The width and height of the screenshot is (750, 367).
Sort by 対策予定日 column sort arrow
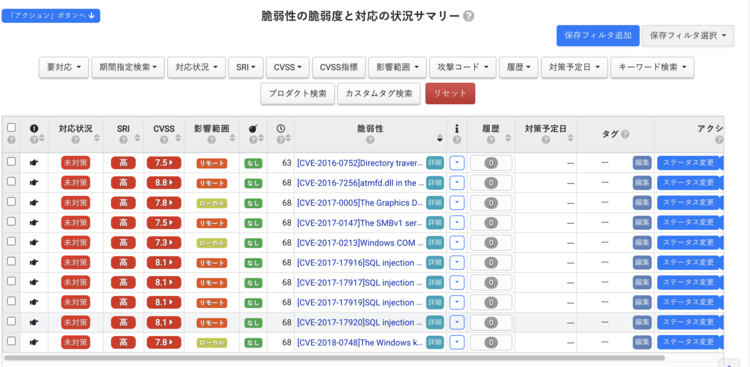tap(570, 139)
